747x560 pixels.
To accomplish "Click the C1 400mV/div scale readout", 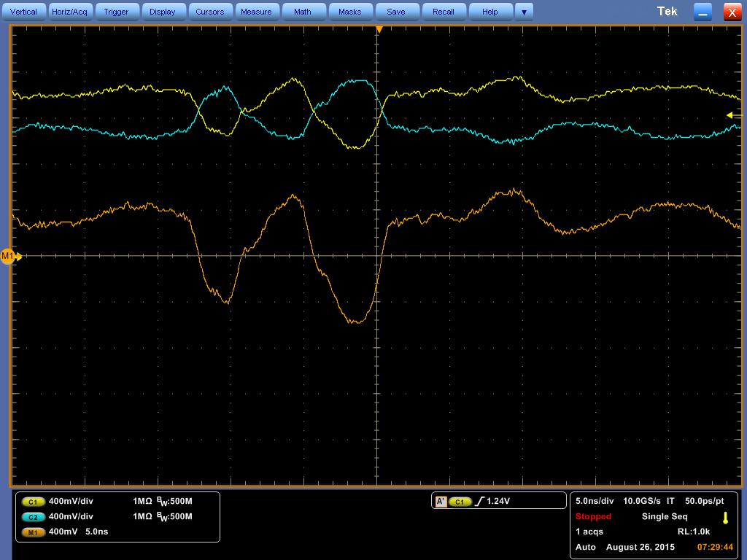I will [x=71, y=501].
